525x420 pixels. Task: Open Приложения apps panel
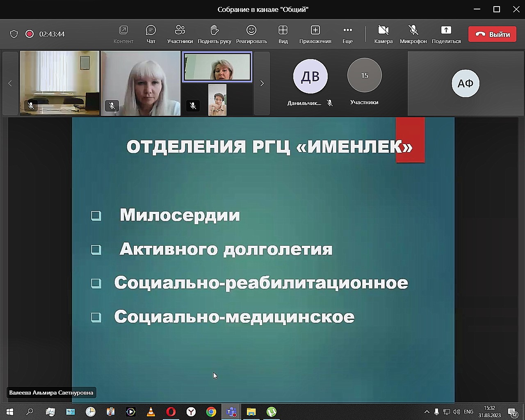click(x=315, y=34)
